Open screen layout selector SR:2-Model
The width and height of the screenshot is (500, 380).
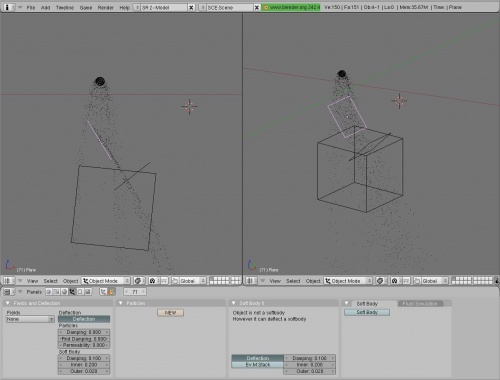(x=137, y=7)
